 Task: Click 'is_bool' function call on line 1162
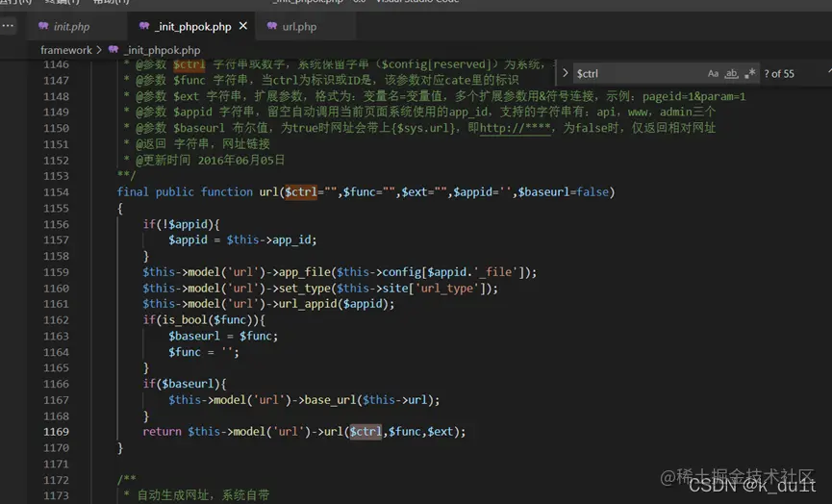click(186, 320)
